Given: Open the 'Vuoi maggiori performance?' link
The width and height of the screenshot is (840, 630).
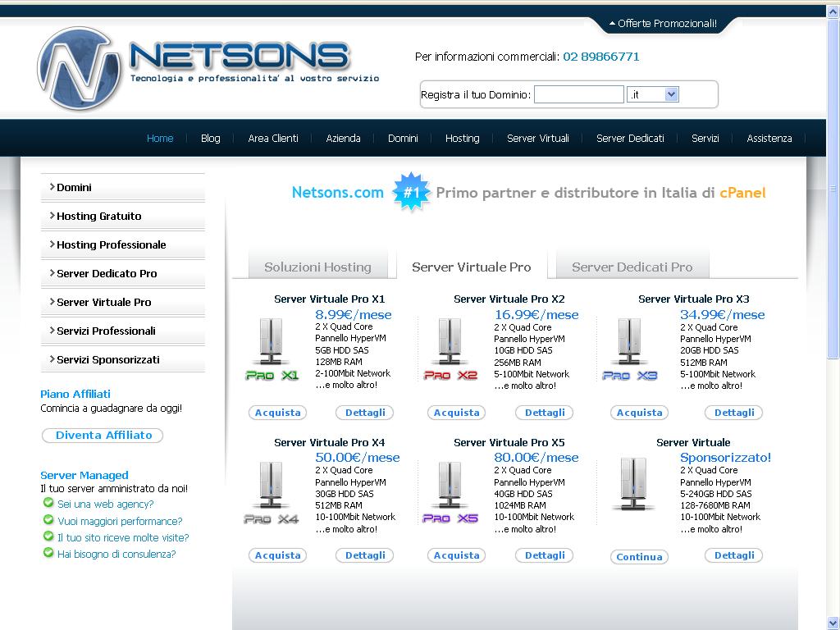Looking at the screenshot, I should pyautogui.click(x=120, y=521).
